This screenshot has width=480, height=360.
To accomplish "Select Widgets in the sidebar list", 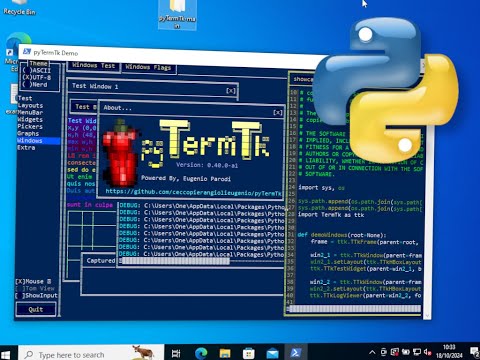I will pyautogui.click(x=30, y=119).
